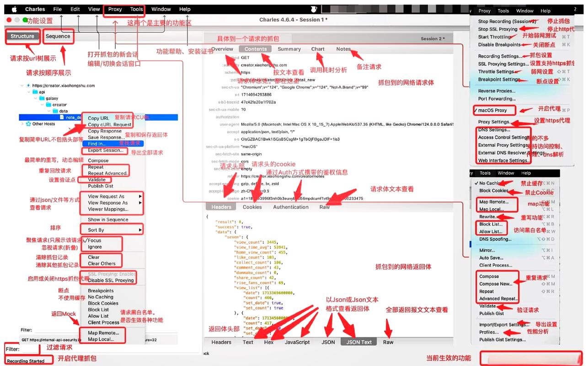Open the View menu in the menu bar
This screenshot has height=366, width=588.
pos(94,9)
